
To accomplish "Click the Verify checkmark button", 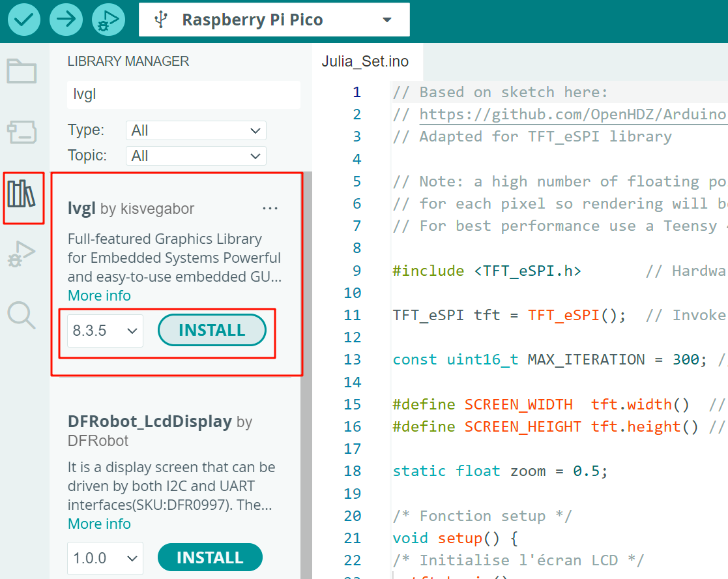I will pyautogui.click(x=23, y=20).
